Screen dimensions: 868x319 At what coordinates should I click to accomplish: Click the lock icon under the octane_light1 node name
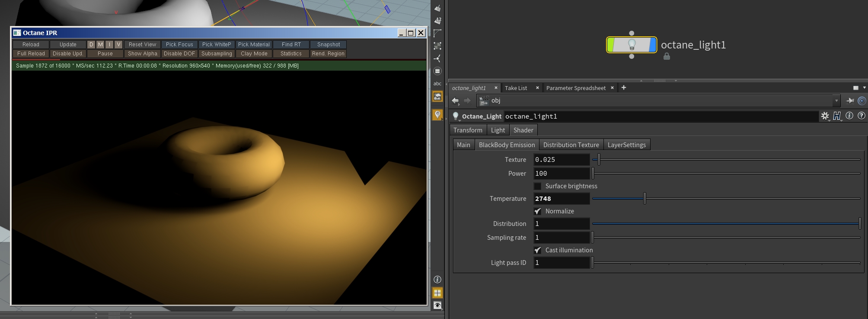click(667, 56)
